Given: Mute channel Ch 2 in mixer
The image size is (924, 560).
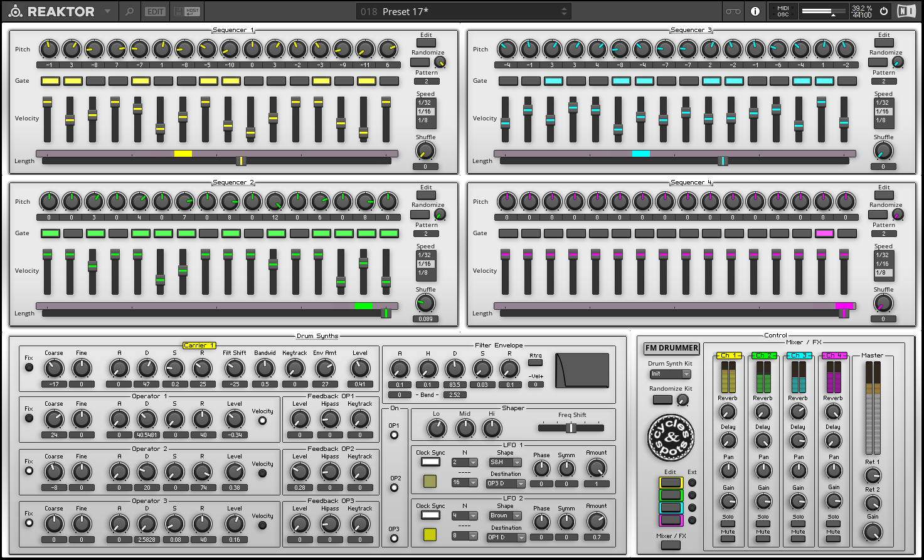Looking at the screenshot, I should click(763, 539).
